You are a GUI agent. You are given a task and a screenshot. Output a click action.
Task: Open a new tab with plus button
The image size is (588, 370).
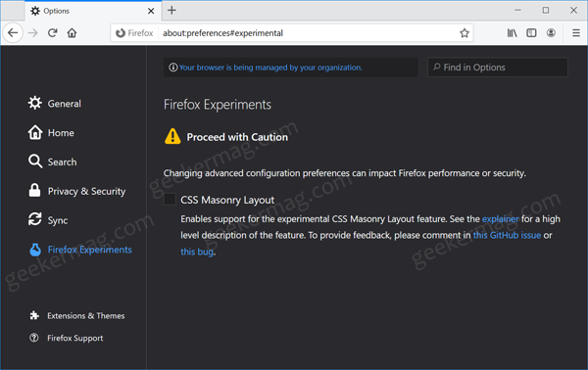(x=171, y=10)
